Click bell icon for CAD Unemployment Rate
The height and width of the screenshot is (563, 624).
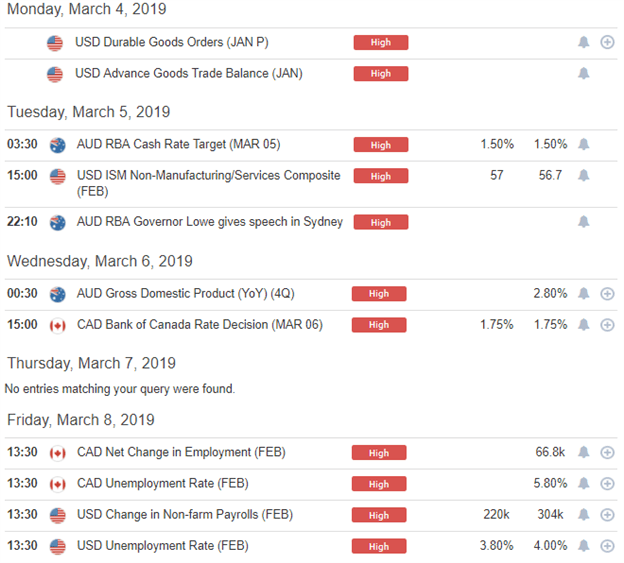[x=583, y=483]
